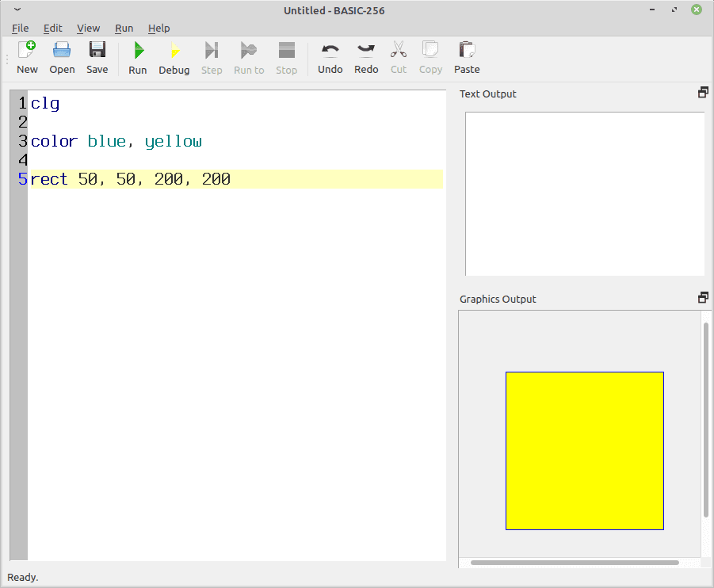Image resolution: width=714 pixels, height=588 pixels.
Task: Click inside the empty Text Output area
Action: (584, 193)
